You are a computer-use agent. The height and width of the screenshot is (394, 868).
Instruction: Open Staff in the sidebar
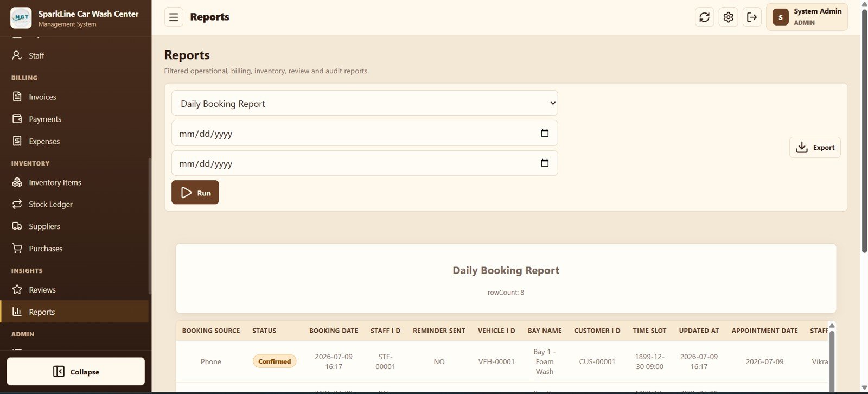[74, 55]
